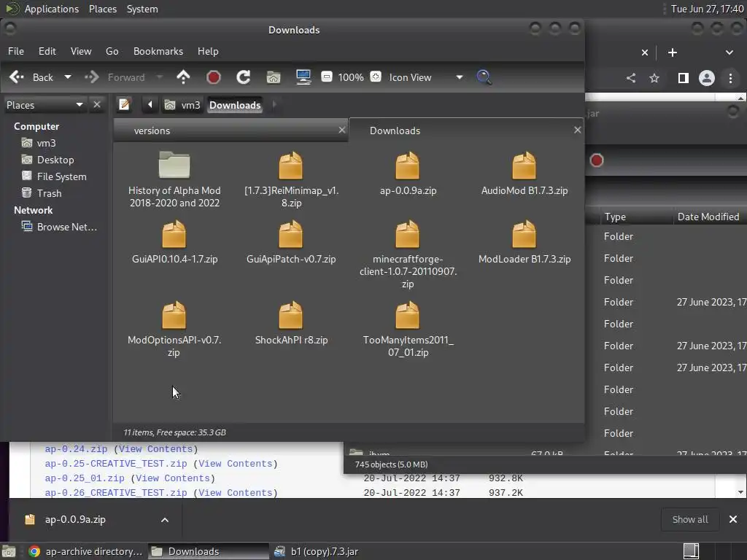Open the Back history dropdown arrow

point(68,77)
